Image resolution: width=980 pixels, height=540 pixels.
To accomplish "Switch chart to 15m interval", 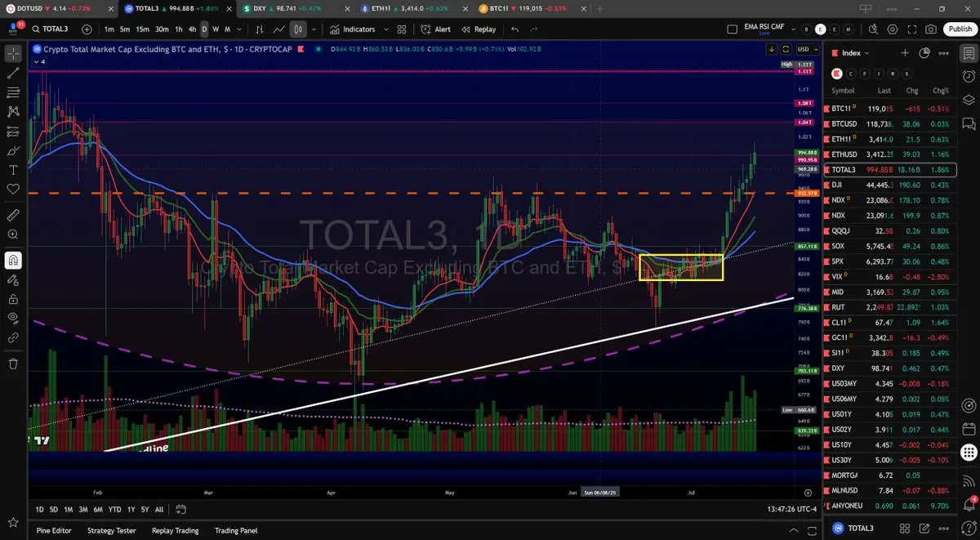I will click(x=142, y=29).
